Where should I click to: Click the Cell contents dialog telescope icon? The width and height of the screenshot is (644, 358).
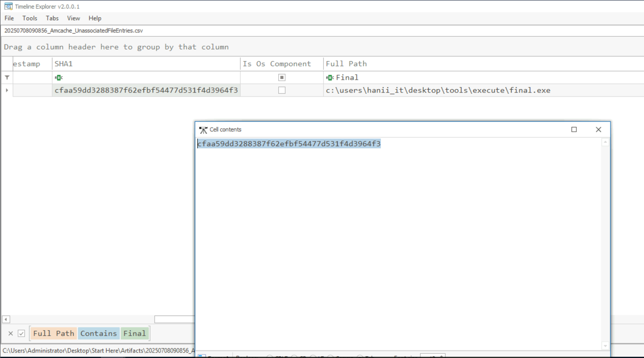point(203,130)
